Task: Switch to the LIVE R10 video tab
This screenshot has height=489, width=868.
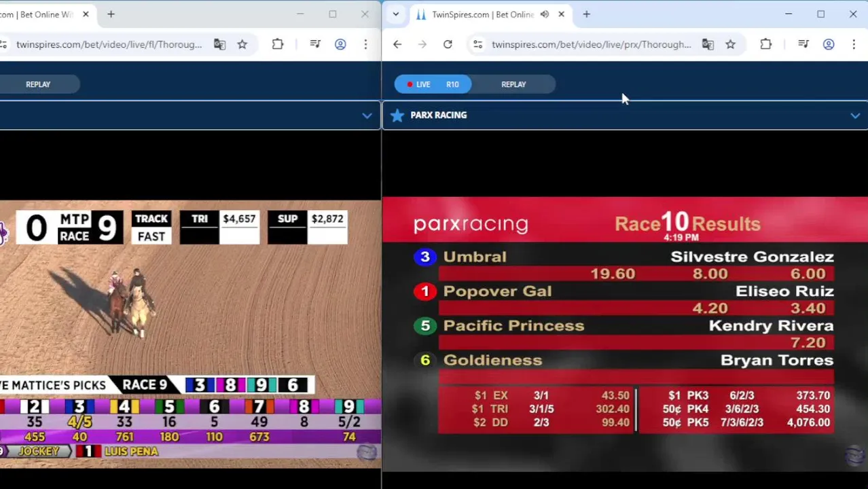Action: (433, 84)
